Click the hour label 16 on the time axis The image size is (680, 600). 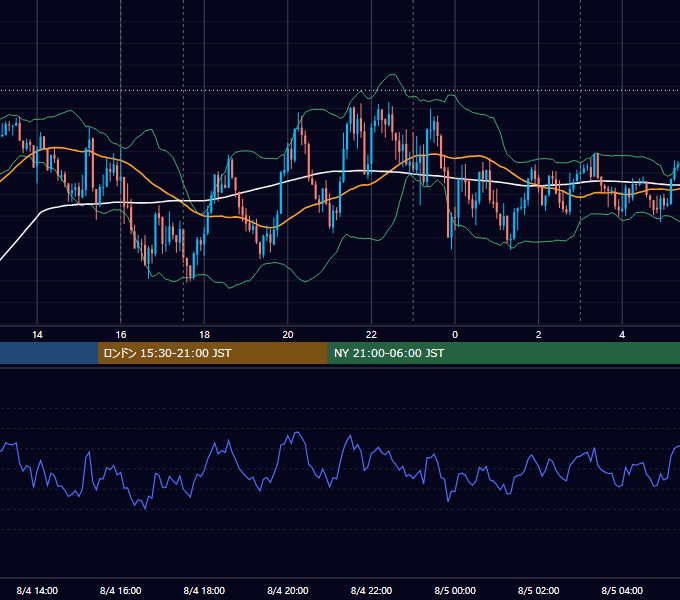pyautogui.click(x=121, y=335)
